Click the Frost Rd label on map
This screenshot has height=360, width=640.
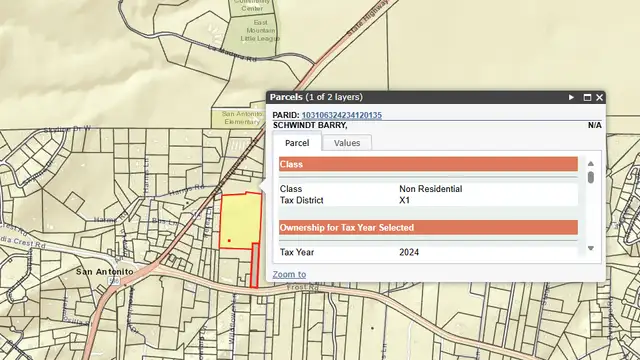(x=302, y=287)
